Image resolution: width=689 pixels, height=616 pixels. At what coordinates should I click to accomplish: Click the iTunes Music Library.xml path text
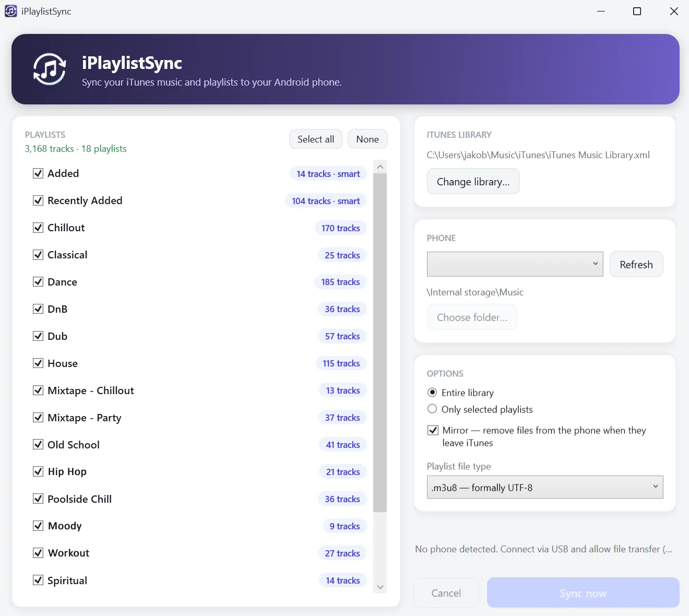tap(538, 155)
